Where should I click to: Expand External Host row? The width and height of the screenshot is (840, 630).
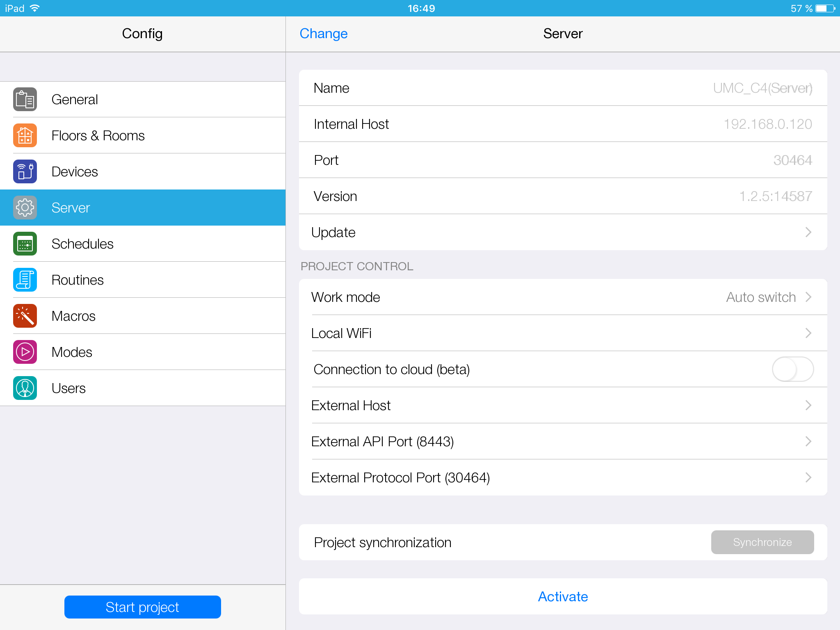(808, 405)
